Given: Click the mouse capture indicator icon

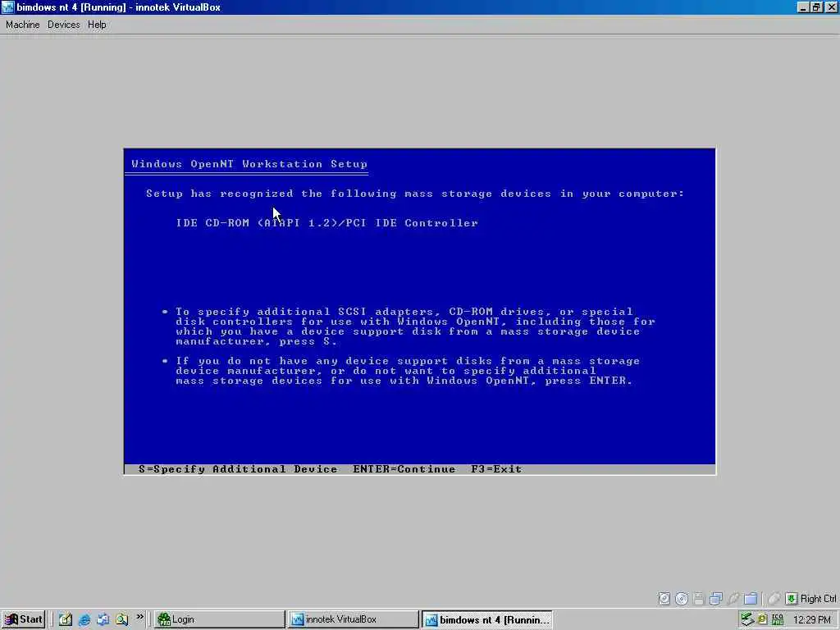Looking at the screenshot, I should [774, 598].
